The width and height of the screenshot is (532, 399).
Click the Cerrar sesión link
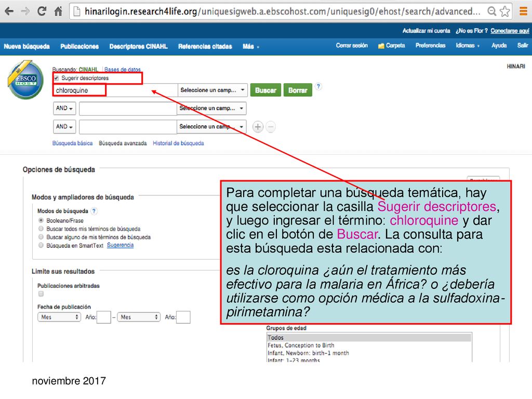click(352, 46)
